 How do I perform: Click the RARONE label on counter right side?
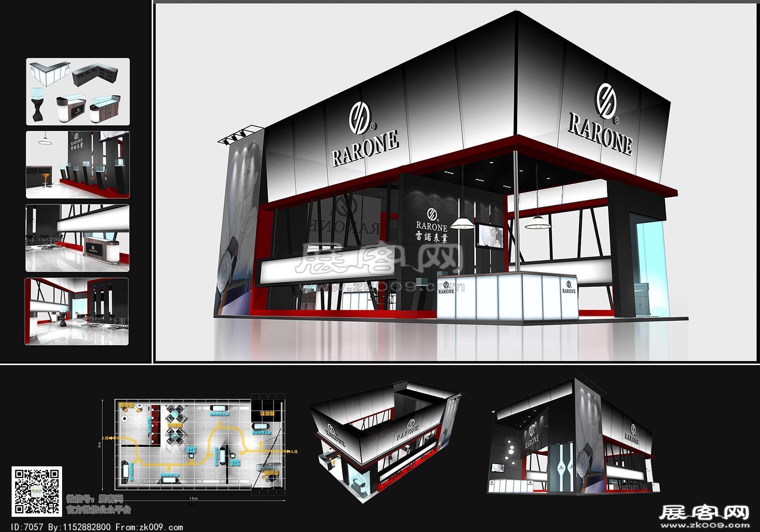point(569,288)
